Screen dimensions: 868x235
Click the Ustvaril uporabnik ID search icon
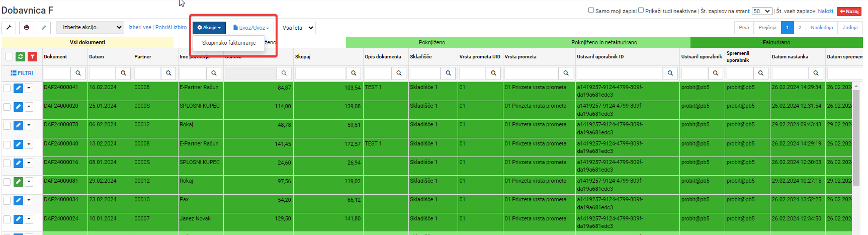670,73
